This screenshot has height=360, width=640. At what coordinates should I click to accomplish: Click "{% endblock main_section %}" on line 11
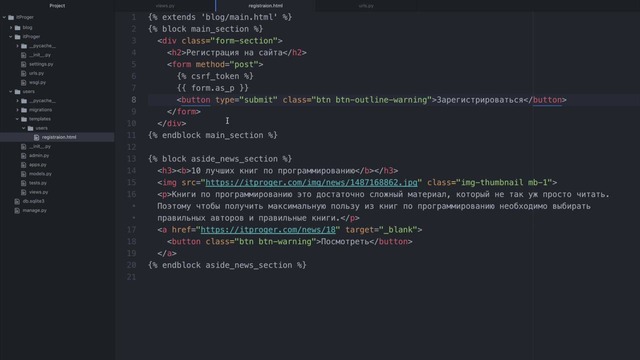tap(213, 135)
